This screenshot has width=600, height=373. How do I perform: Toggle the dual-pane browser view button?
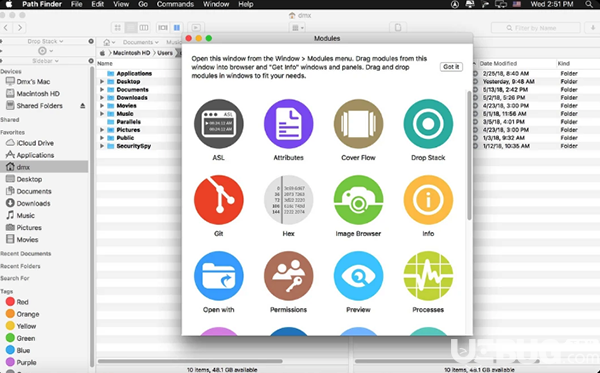tap(176, 28)
